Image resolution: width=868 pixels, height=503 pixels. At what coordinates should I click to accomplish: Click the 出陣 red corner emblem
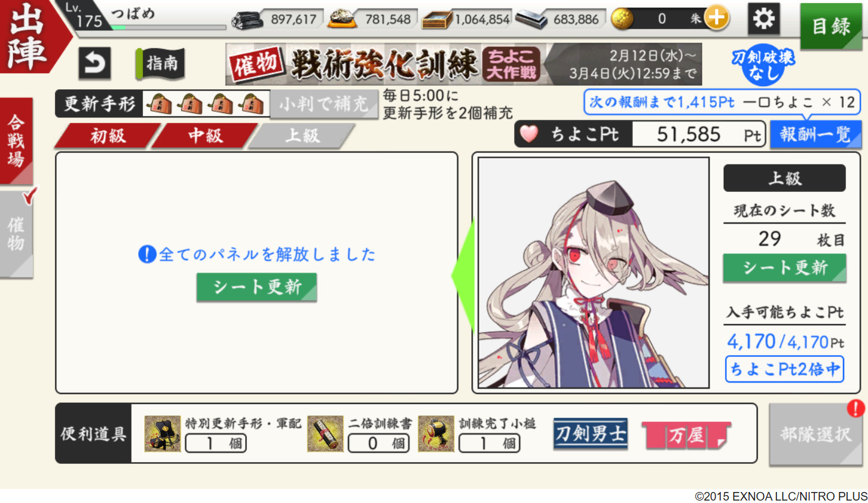(31, 35)
